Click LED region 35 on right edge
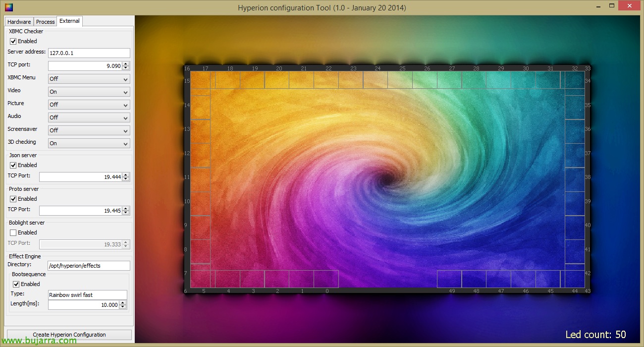The image size is (644, 347). click(x=575, y=108)
